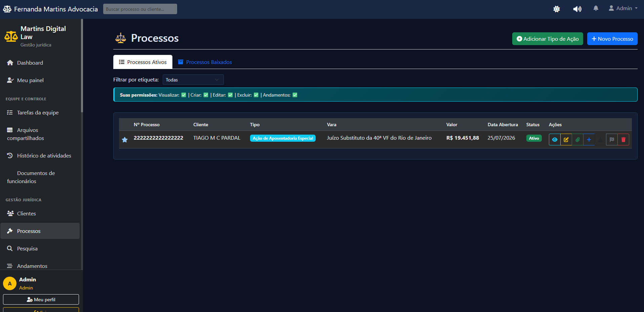Click Novo Processo button
The width and height of the screenshot is (644, 312).
point(612,39)
